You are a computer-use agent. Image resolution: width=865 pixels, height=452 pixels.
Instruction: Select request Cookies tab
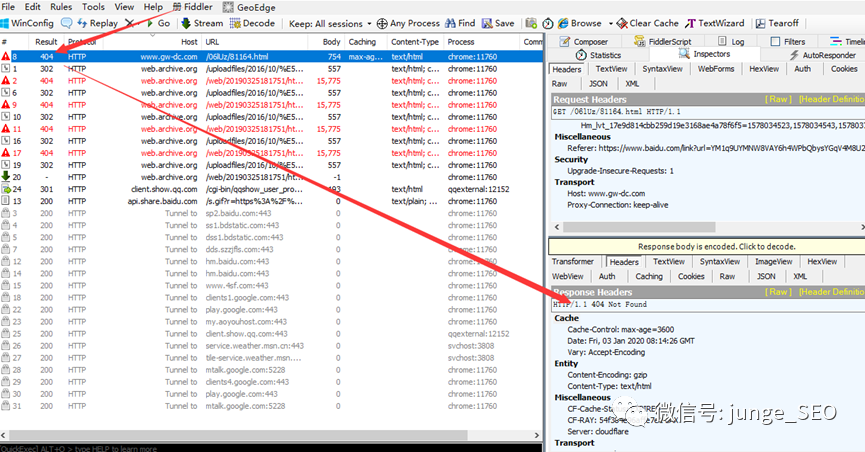(844, 69)
